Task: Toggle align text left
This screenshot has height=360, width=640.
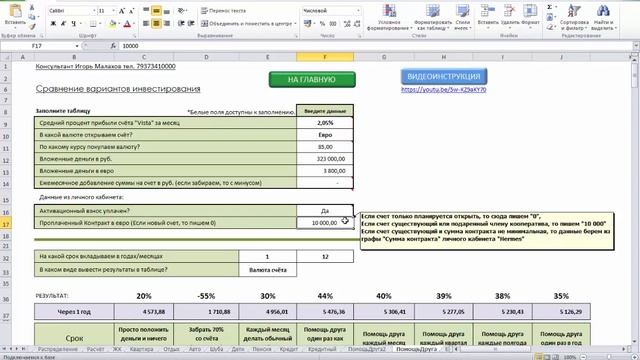Action: [x=146, y=24]
